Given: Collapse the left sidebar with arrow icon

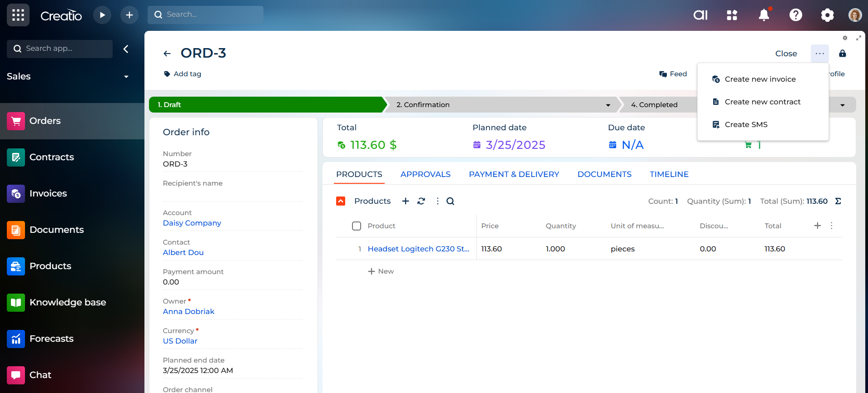Looking at the screenshot, I should pyautogui.click(x=126, y=49).
